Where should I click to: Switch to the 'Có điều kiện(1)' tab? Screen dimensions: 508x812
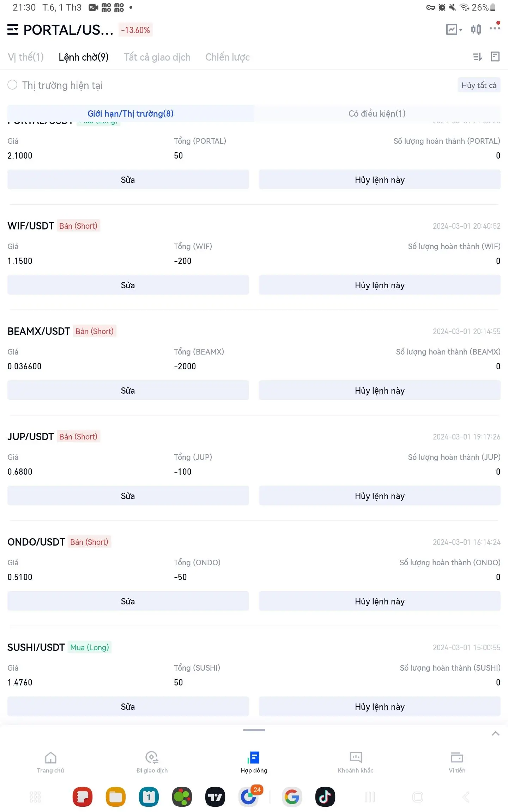coord(377,113)
